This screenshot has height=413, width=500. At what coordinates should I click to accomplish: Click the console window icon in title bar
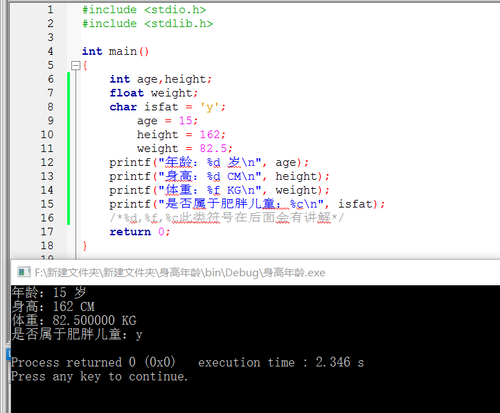pos(24,272)
